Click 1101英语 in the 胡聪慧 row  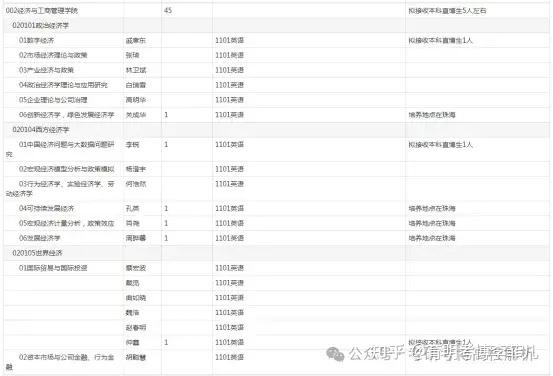(230, 357)
